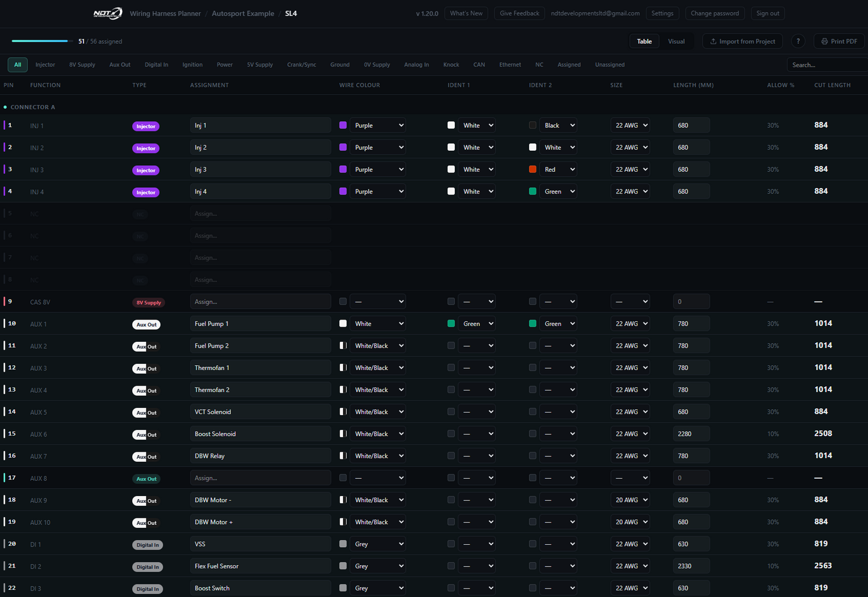Filter pins by Digital In

pyautogui.click(x=156, y=65)
